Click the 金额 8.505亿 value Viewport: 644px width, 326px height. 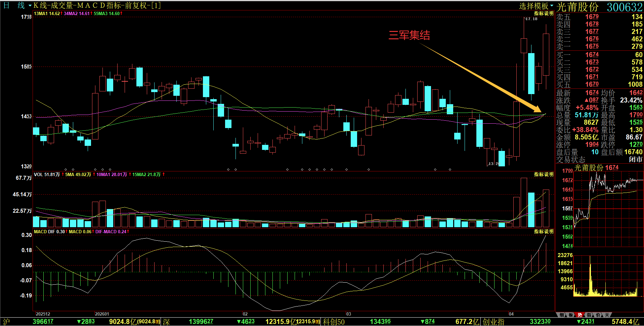[x=587, y=137]
